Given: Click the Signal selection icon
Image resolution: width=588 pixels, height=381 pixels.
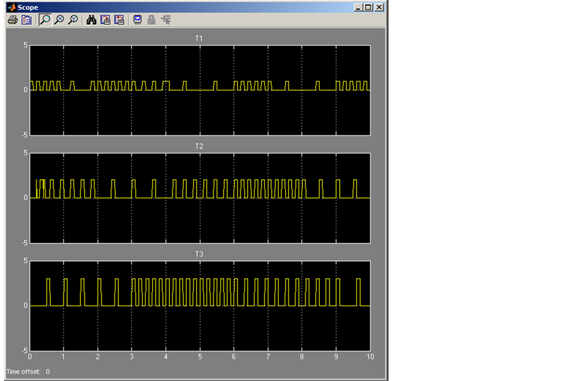Looking at the screenshot, I should (165, 20).
